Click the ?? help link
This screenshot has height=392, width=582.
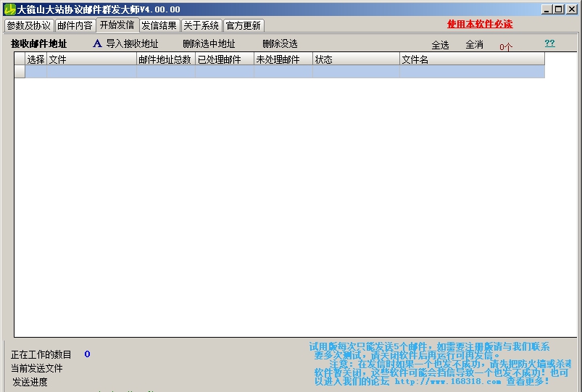click(x=549, y=43)
